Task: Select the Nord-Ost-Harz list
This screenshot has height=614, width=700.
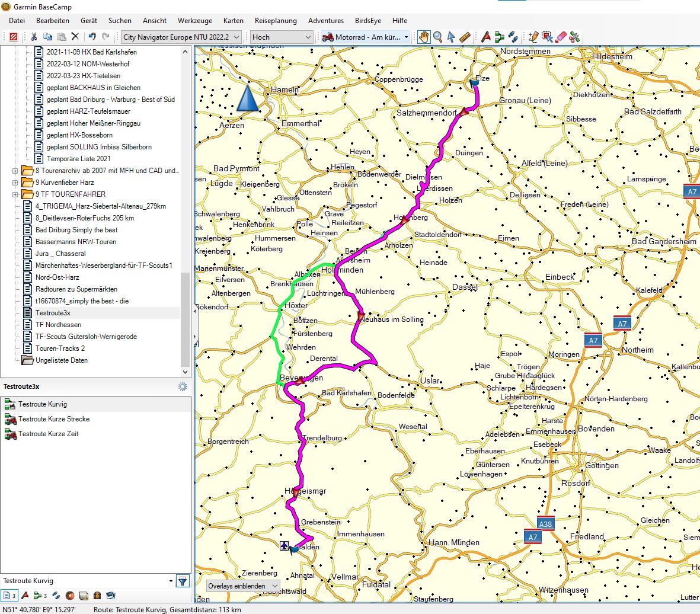Action: (57, 277)
